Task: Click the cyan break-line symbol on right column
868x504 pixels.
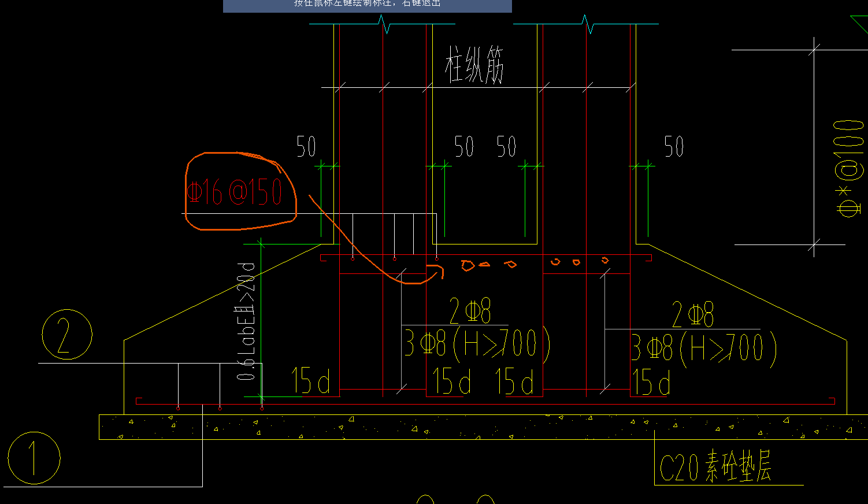Action: 588,24
